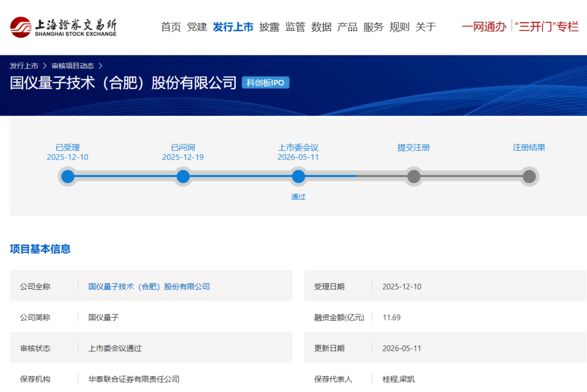Viewport: 587px width, 392px height.
Task: Open the 首页 menu item
Action: (x=171, y=27)
